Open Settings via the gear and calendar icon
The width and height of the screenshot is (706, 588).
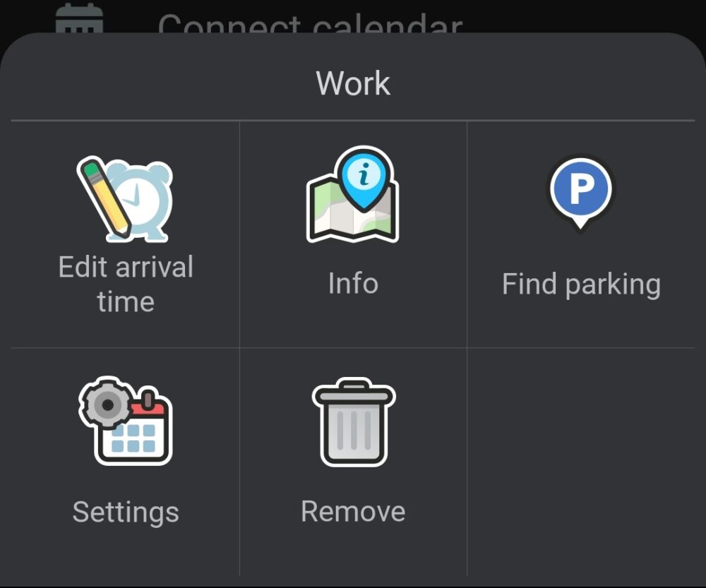125,422
